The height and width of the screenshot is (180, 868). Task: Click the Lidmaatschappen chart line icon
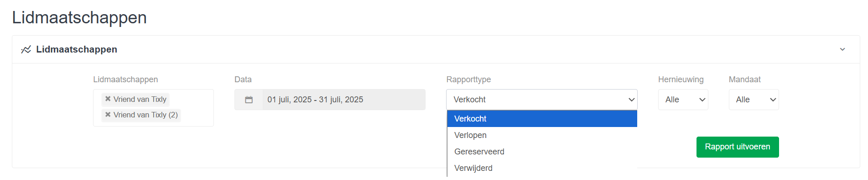(26, 49)
